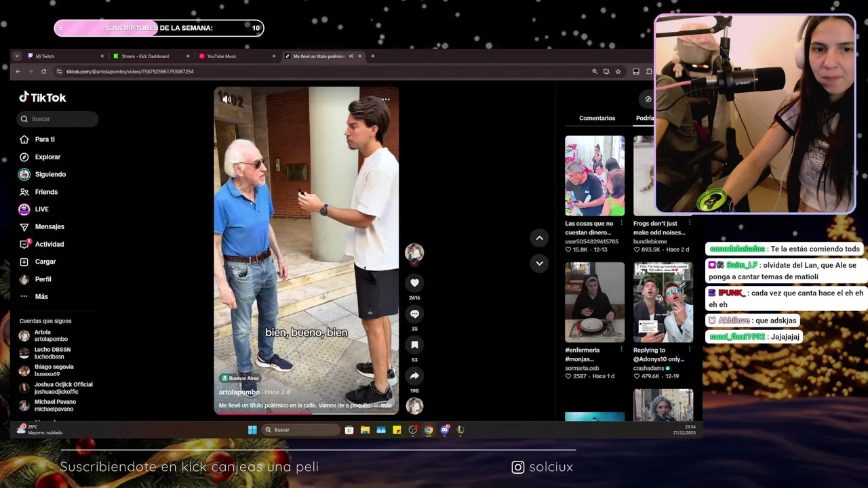Open followed account Joshua Odjick Official
The width and height of the screenshot is (868, 488).
point(54,388)
